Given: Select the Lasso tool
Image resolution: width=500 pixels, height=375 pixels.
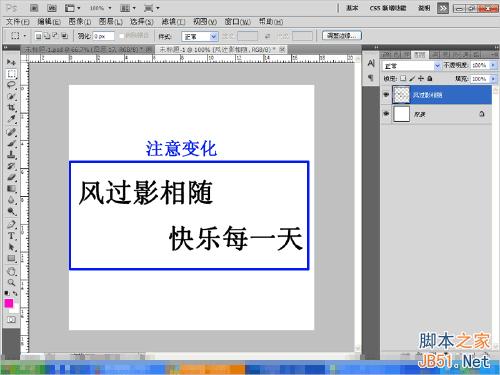Looking at the screenshot, I should (11, 85).
